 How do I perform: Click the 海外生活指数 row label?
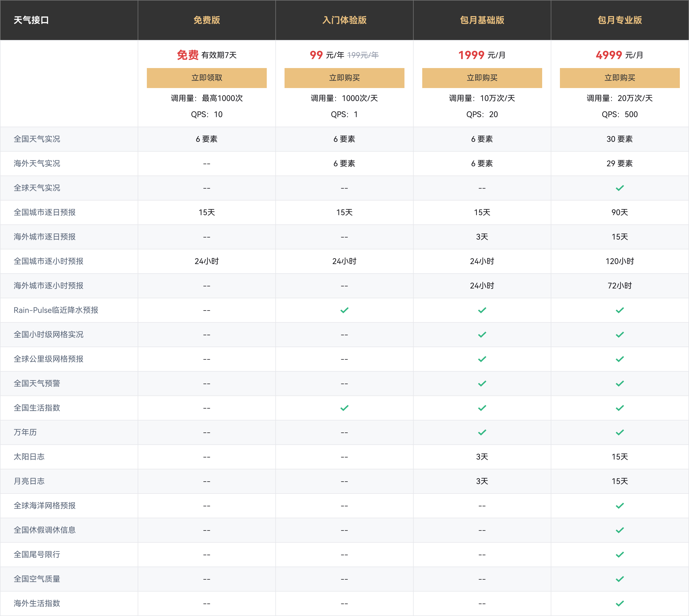[x=37, y=603]
